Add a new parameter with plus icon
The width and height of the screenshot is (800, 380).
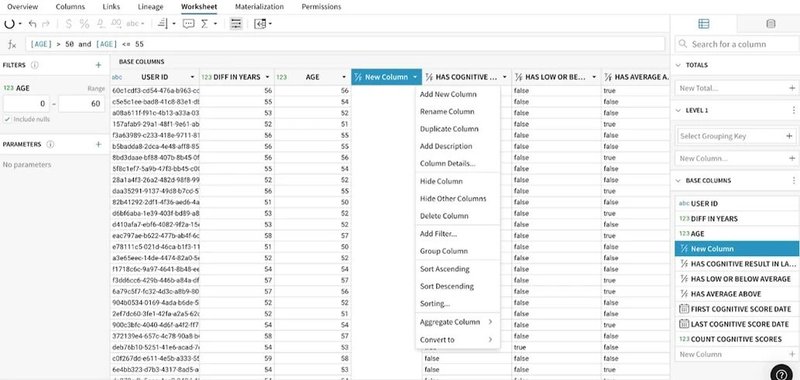tap(98, 144)
